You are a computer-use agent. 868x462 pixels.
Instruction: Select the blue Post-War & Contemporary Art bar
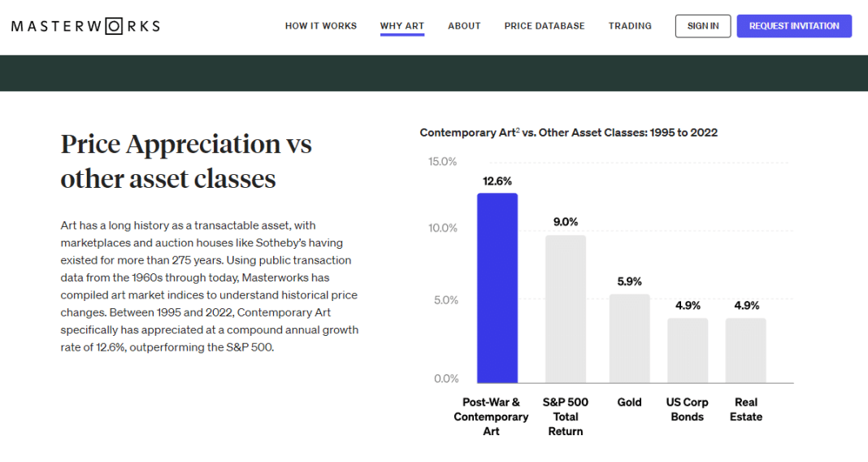pos(497,288)
